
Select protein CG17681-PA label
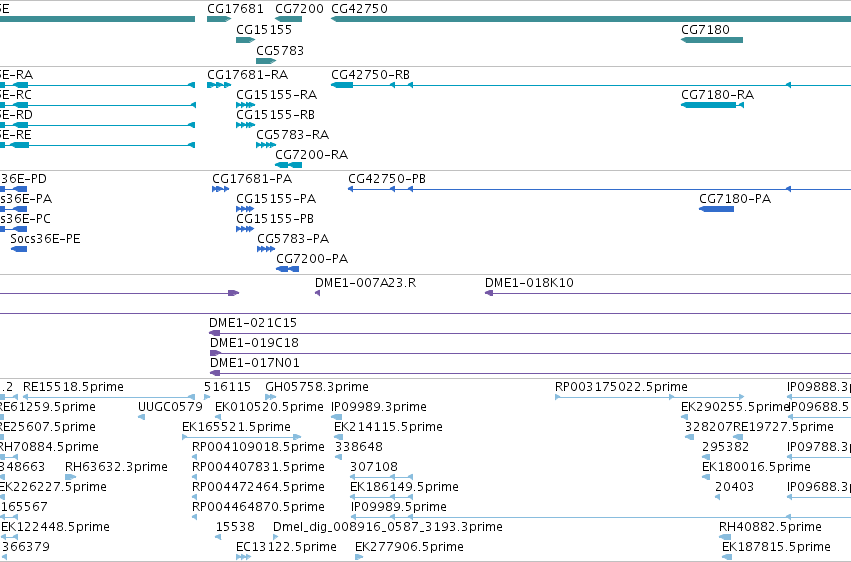tap(252, 178)
